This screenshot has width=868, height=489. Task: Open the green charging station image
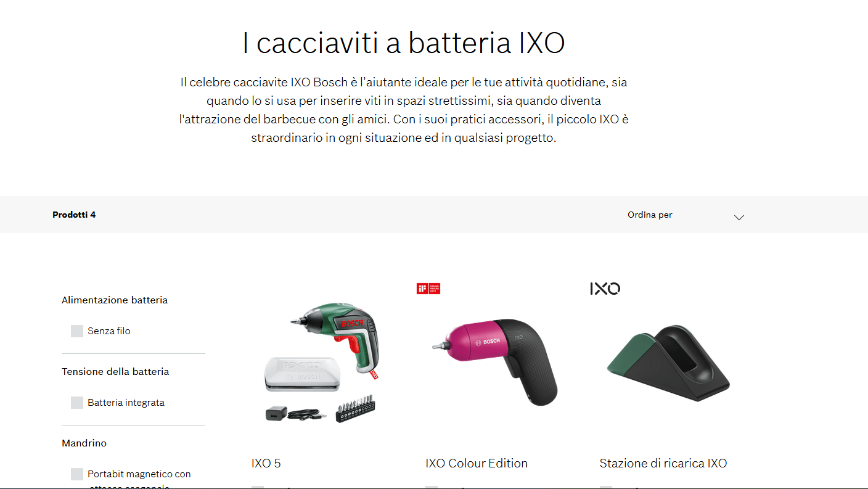(668, 364)
